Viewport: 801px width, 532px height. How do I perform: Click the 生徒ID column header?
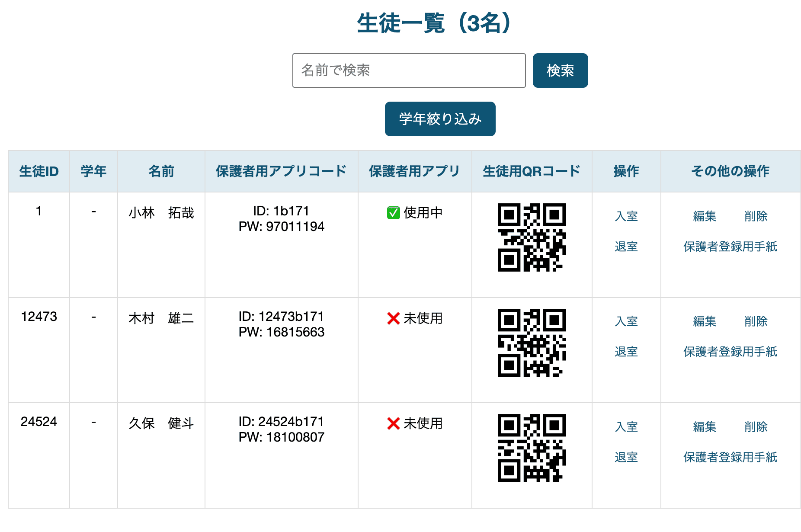click(39, 171)
